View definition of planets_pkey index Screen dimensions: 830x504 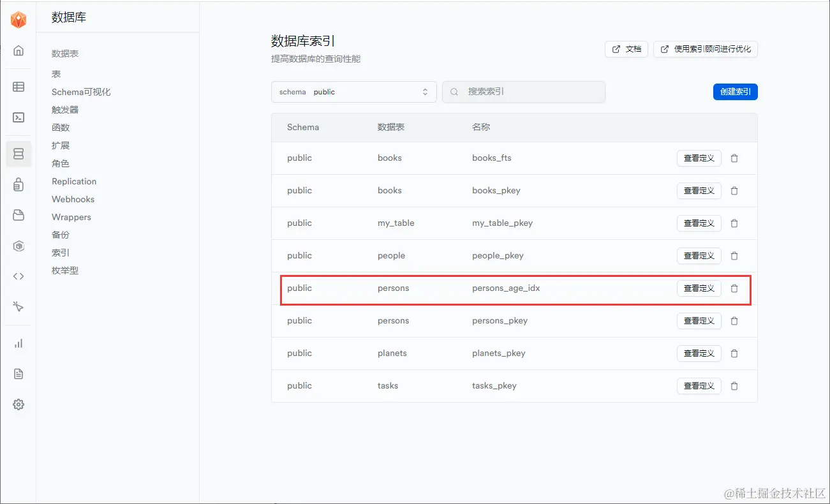(x=699, y=353)
